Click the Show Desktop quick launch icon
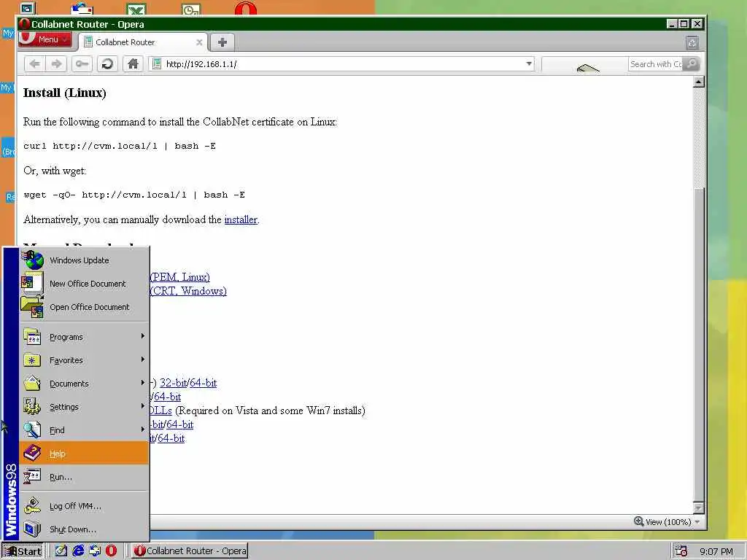 61,551
